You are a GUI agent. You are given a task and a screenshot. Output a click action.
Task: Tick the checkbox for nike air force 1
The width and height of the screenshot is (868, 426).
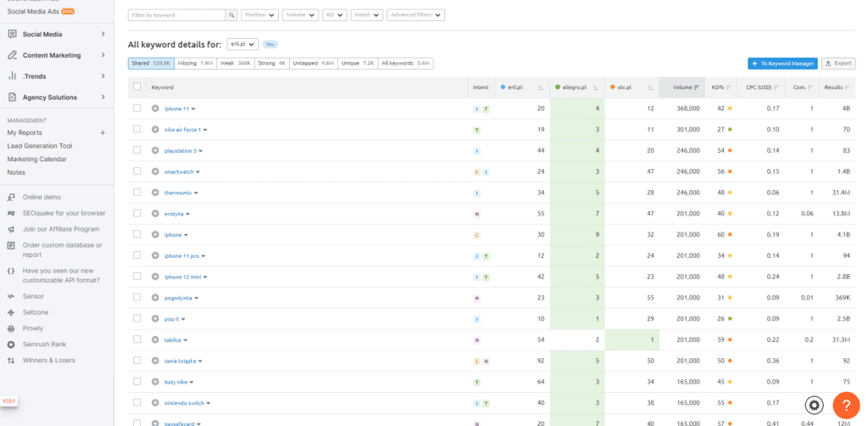[x=136, y=129]
